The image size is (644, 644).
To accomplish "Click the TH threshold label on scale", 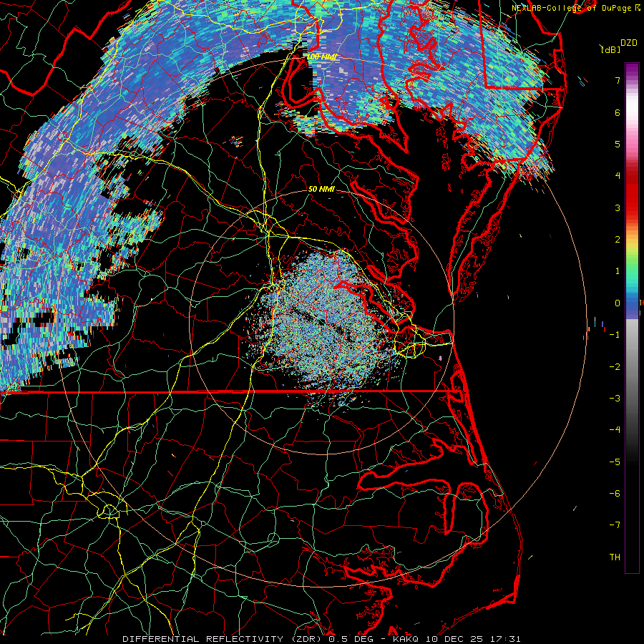I will 615,557.
